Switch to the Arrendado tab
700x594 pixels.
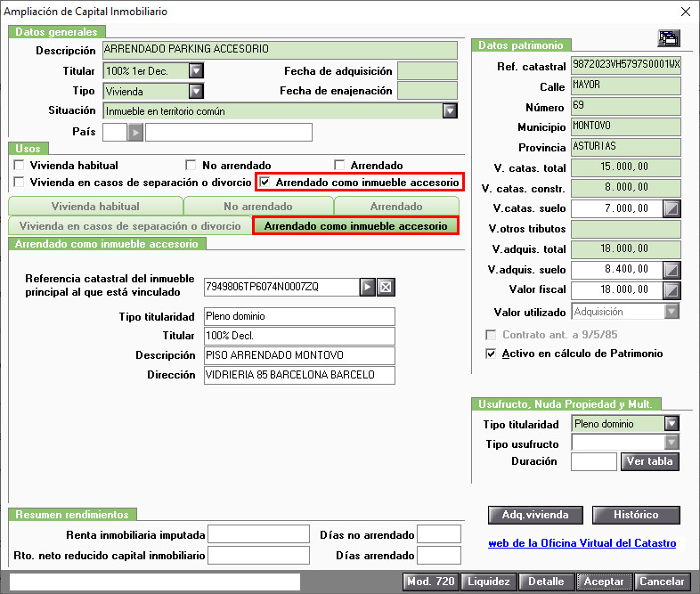[x=396, y=207]
